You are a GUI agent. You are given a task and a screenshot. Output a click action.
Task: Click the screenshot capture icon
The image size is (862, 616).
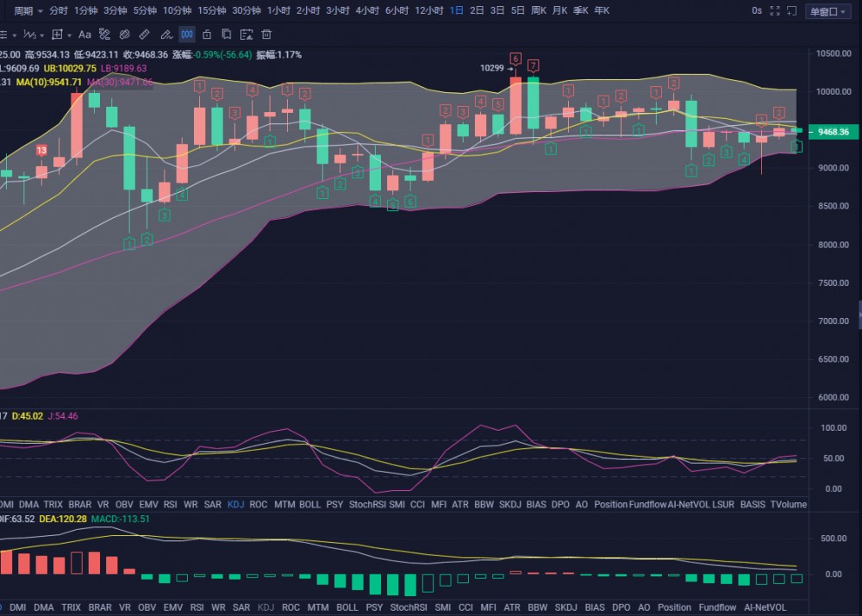(246, 34)
